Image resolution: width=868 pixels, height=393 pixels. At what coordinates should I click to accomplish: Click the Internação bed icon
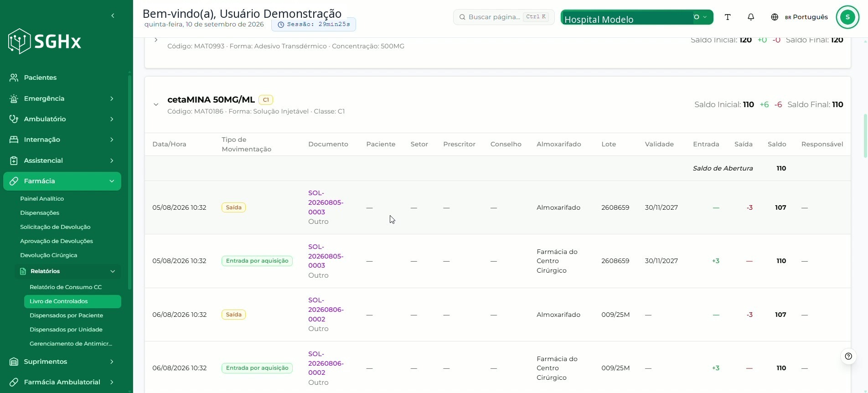(x=14, y=140)
